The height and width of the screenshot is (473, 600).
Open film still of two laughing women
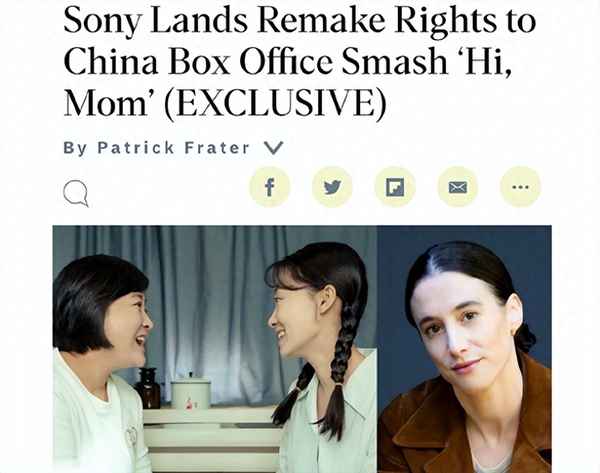[x=215, y=349]
